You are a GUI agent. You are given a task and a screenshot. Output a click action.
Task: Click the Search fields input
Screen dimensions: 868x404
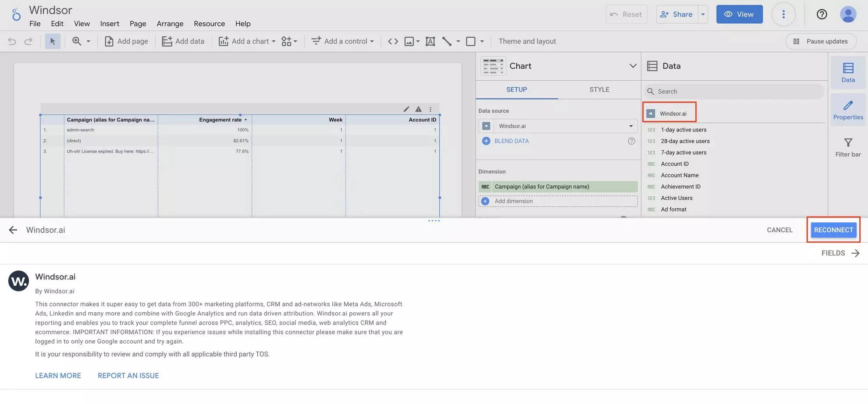pos(734,91)
